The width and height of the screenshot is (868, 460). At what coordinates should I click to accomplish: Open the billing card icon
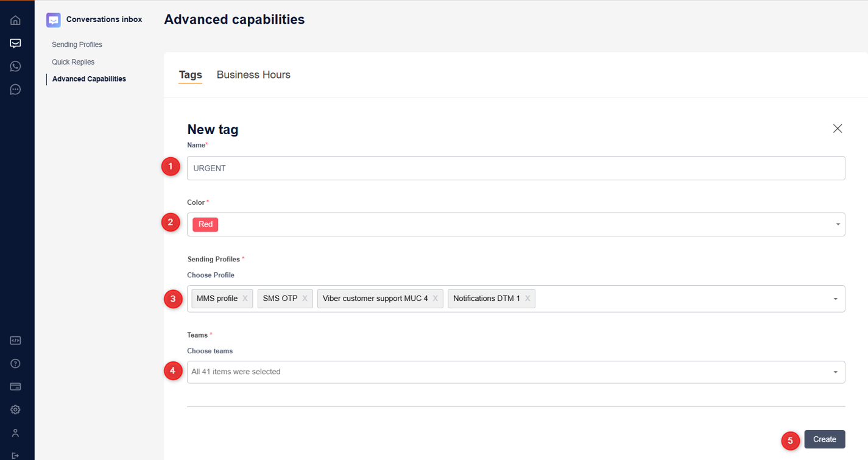pos(15,386)
